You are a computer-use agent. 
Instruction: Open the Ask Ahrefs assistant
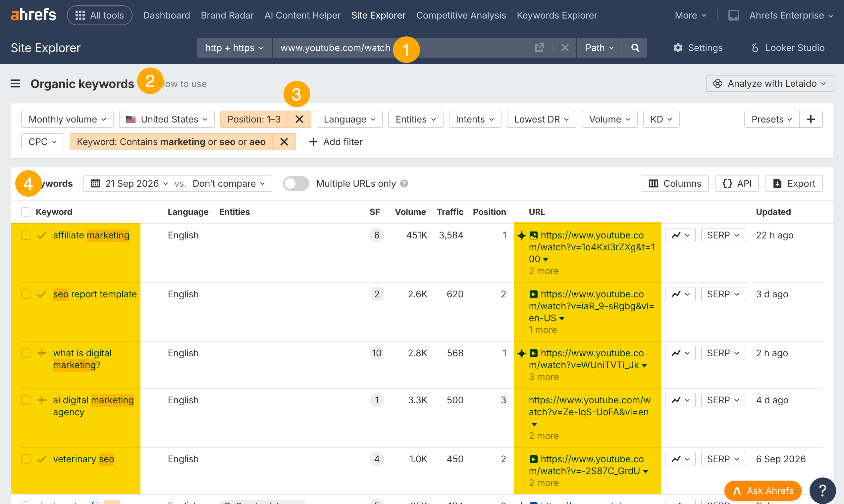763,491
